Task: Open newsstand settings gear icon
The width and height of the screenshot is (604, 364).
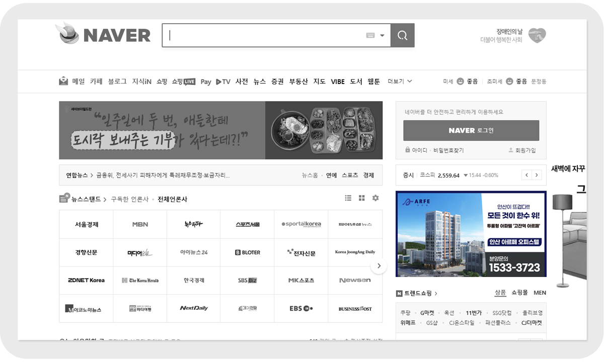Action: tap(375, 198)
